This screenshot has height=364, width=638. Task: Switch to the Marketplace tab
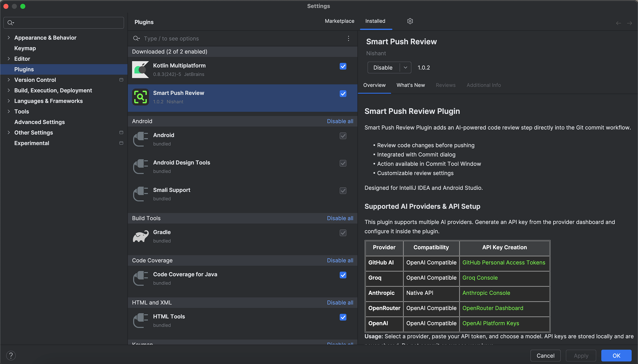coord(339,21)
